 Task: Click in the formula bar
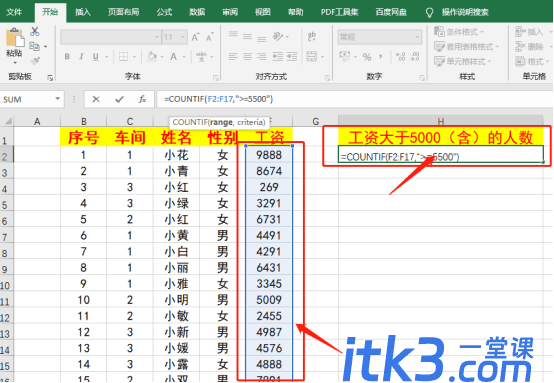[x=354, y=99]
